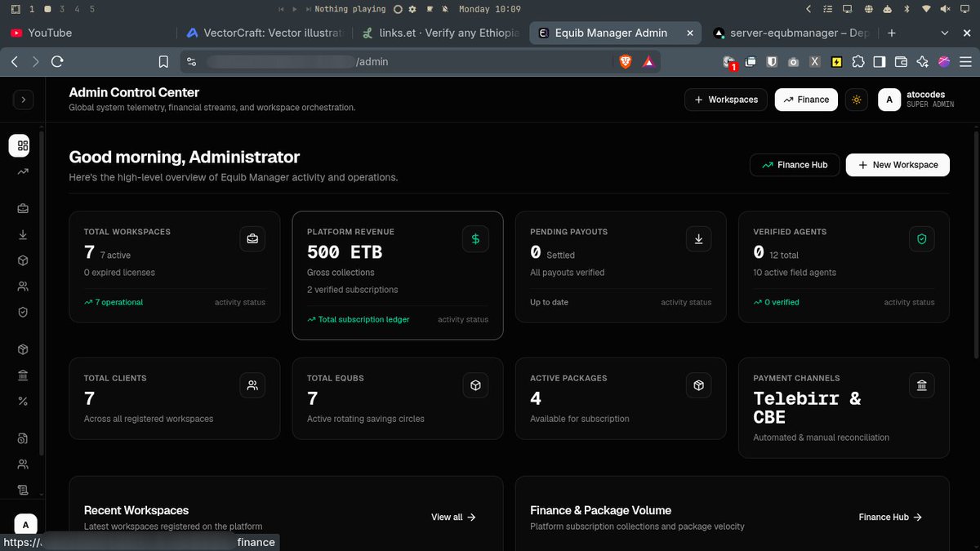The height and width of the screenshot is (551, 980).
Task: Click the sidebar cube icon just above the bank icon
Action: [23, 349]
